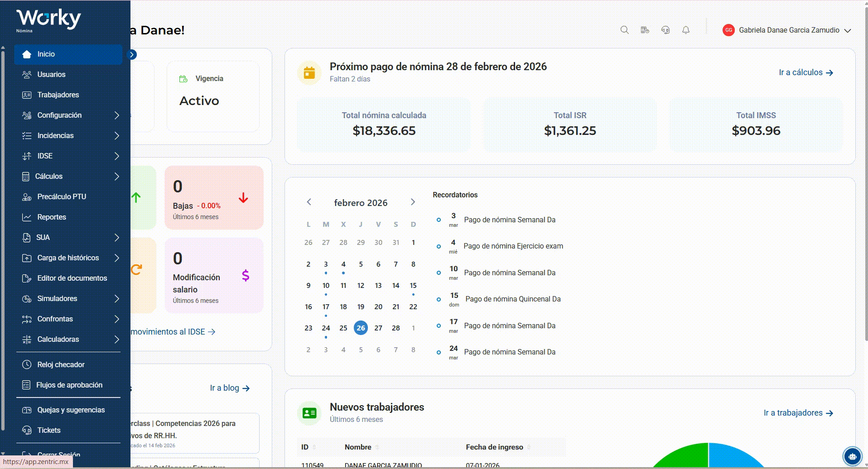The width and height of the screenshot is (868, 469).
Task: Click the Tickets headset icon in sidebar
Action: 27,430
